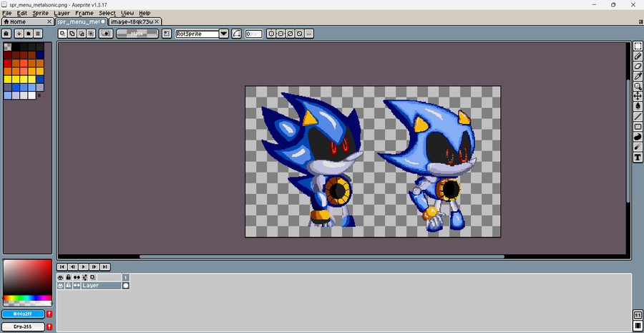
Task: Select the Paint Bucket tool
Action: 638,107
